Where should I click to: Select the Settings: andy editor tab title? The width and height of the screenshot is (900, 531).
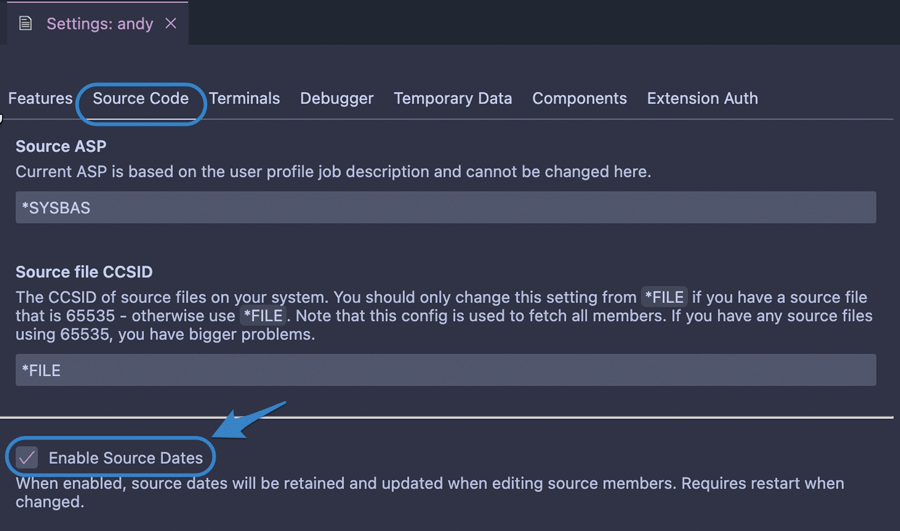point(100,24)
